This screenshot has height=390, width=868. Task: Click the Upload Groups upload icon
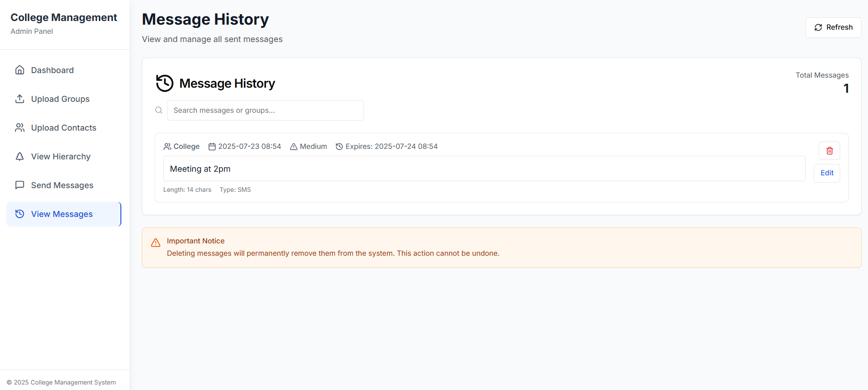tap(20, 99)
